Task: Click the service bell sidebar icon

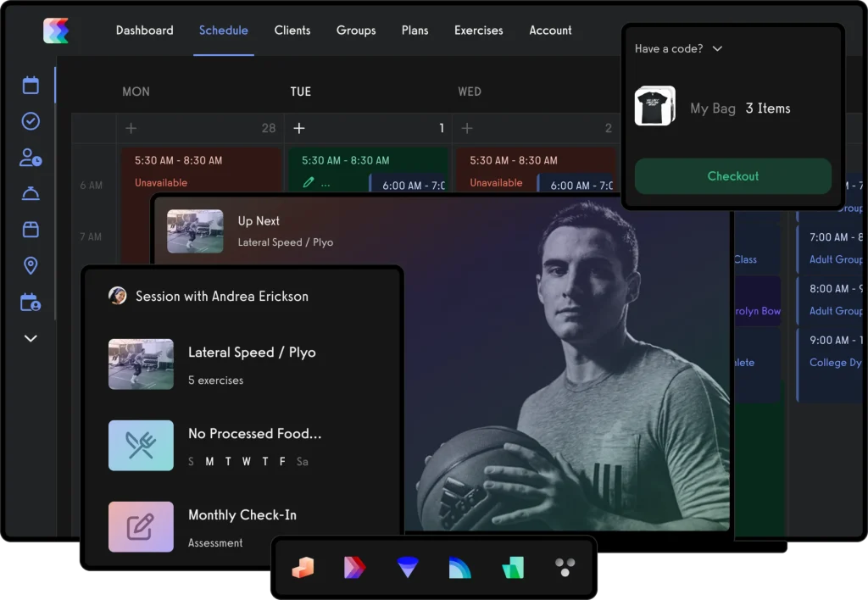Action: [x=31, y=194]
